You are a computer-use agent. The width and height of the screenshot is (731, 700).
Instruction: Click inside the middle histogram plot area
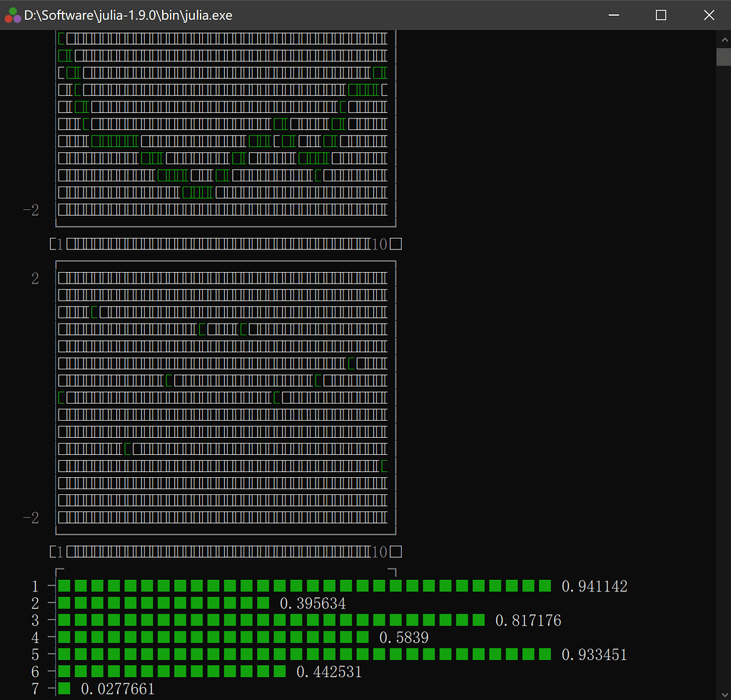pyautogui.click(x=226, y=396)
